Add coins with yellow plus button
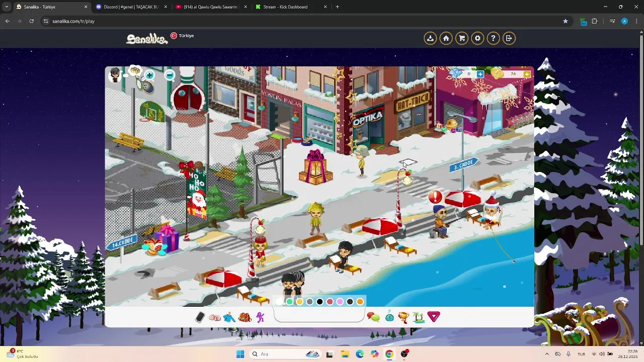 pyautogui.click(x=527, y=74)
